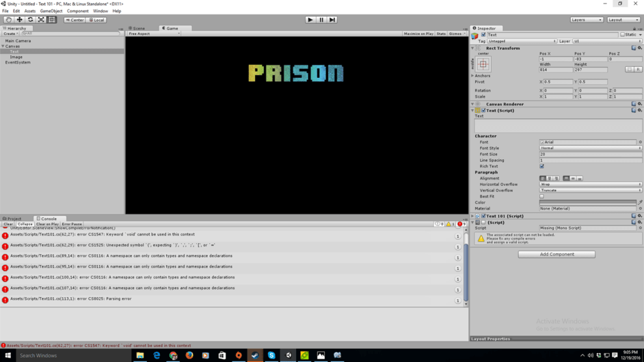Open the Layers dropdown
This screenshot has height=362, width=644.
click(x=587, y=20)
